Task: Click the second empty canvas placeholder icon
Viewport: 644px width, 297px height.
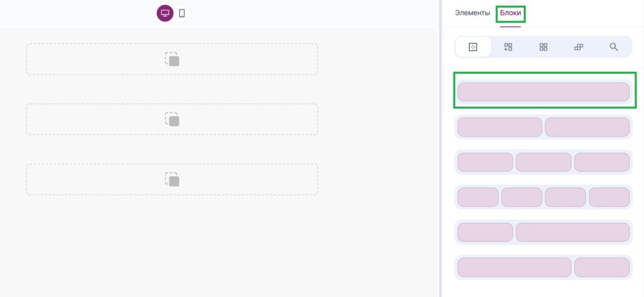Action: point(172,119)
